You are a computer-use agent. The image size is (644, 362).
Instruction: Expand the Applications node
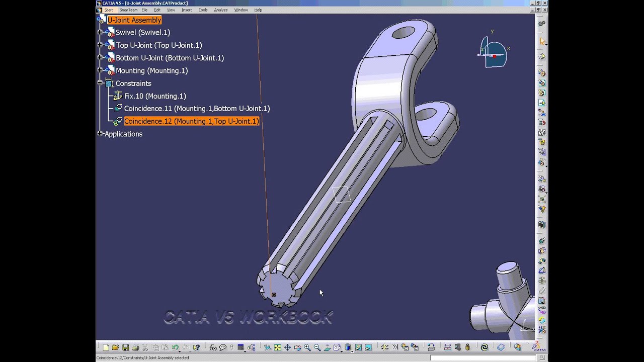(100, 134)
